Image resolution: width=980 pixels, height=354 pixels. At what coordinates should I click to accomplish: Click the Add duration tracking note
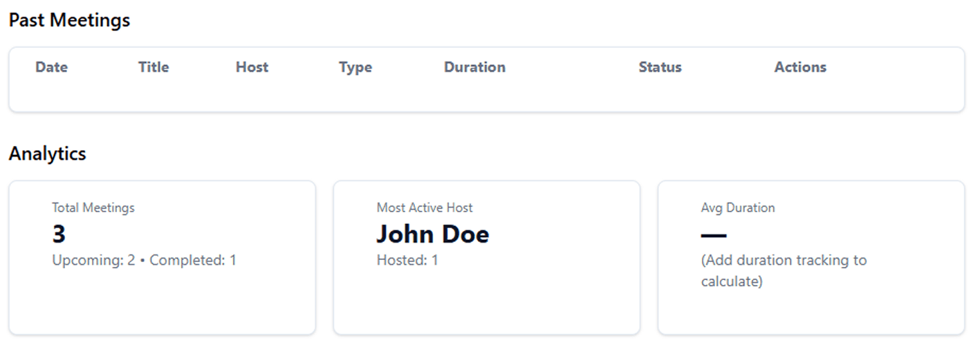(783, 270)
